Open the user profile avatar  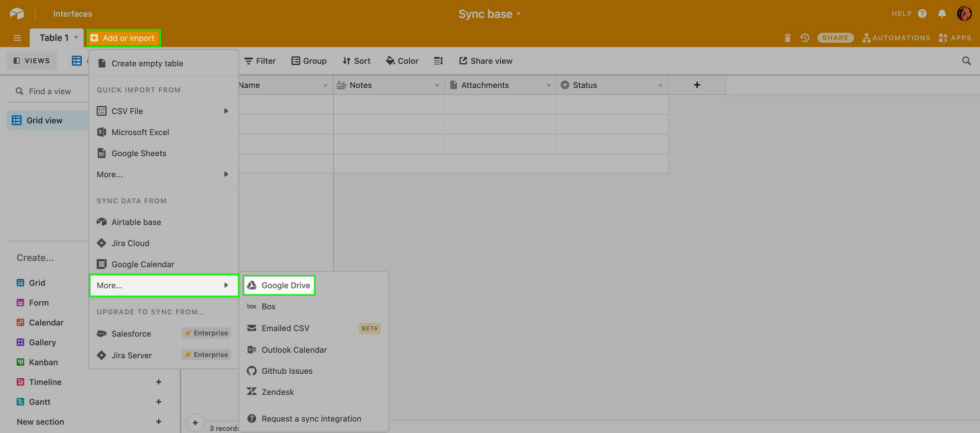964,14
